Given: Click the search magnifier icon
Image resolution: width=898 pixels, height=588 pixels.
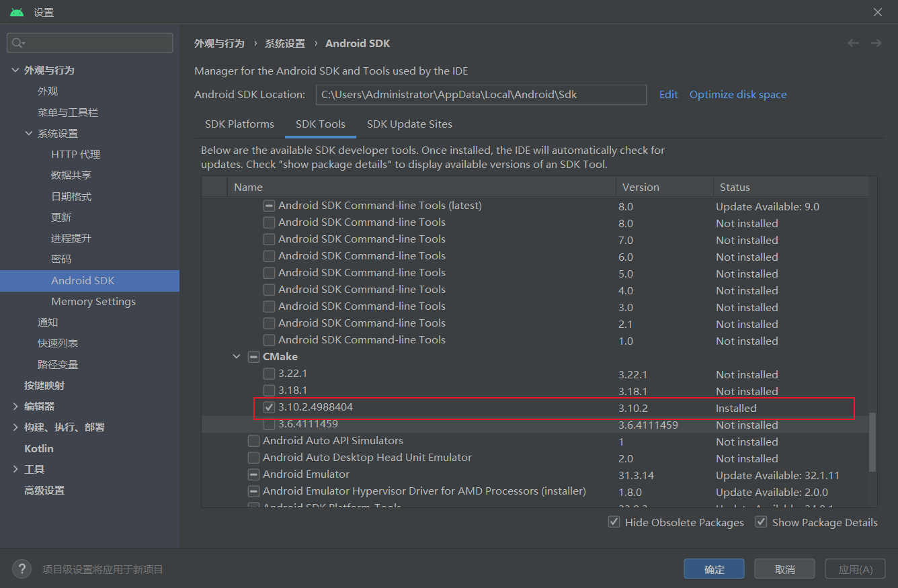Looking at the screenshot, I should [x=17, y=43].
